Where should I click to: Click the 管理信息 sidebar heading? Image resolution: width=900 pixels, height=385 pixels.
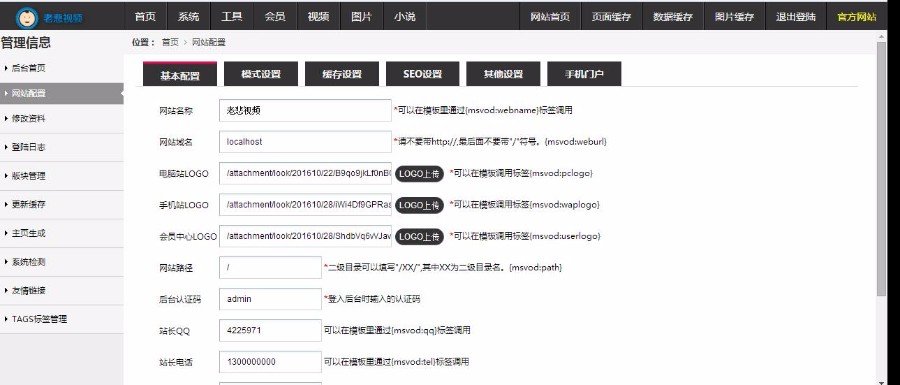(x=26, y=42)
